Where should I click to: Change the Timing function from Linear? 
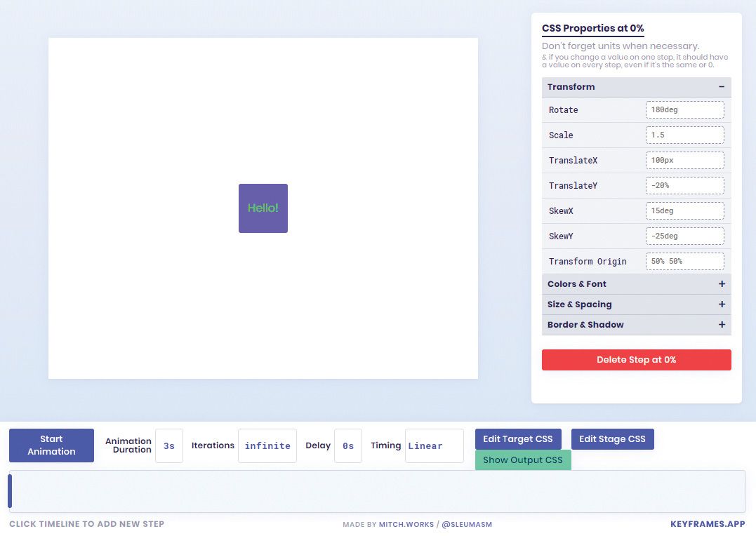pyautogui.click(x=434, y=445)
